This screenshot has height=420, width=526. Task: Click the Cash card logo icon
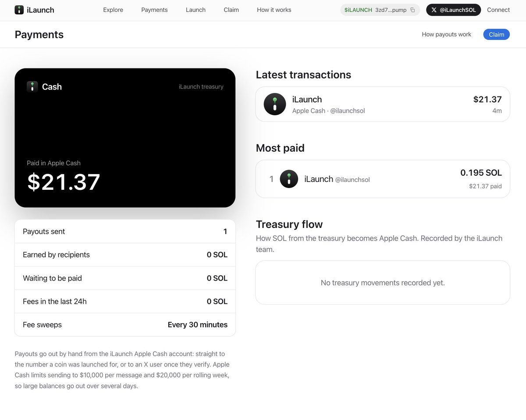(32, 86)
